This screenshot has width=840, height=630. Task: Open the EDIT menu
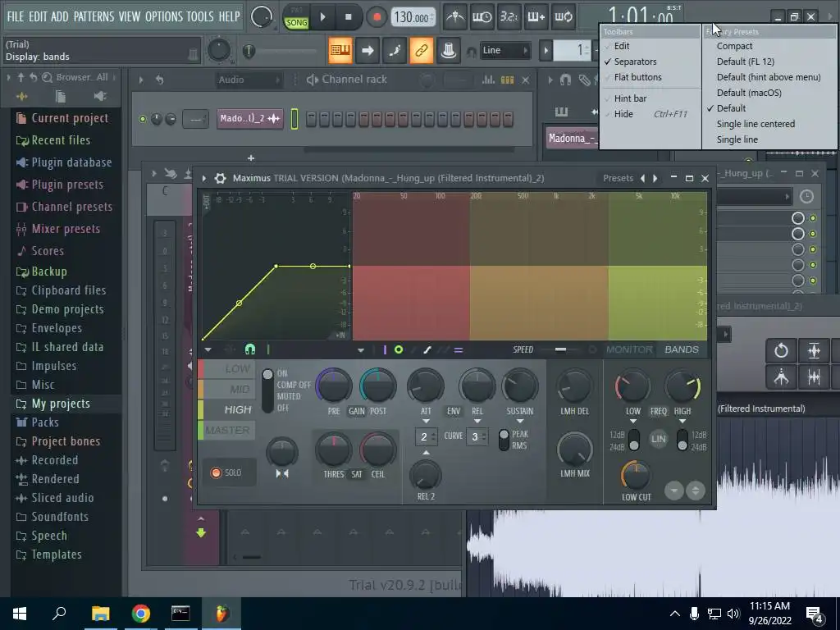click(x=38, y=16)
